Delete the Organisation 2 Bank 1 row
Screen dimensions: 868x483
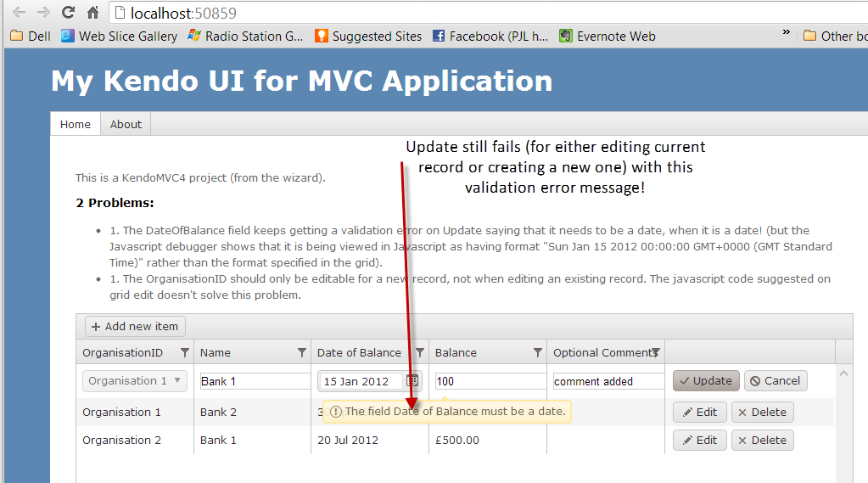click(762, 440)
